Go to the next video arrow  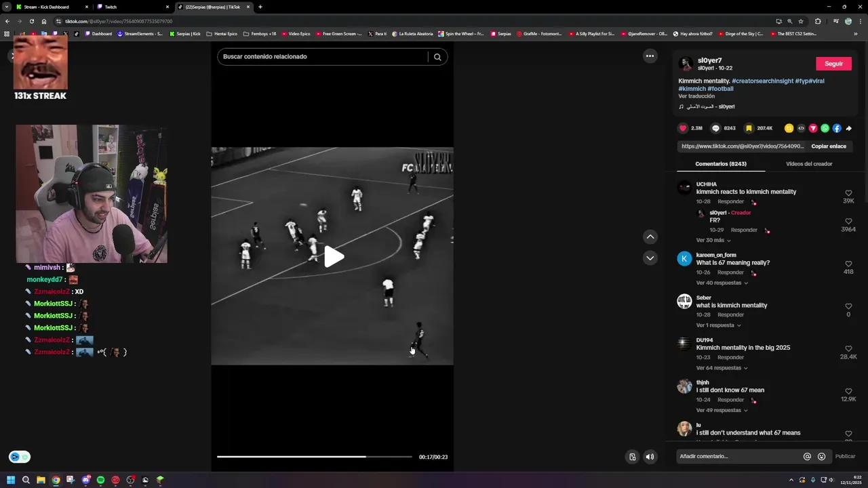coord(650,258)
